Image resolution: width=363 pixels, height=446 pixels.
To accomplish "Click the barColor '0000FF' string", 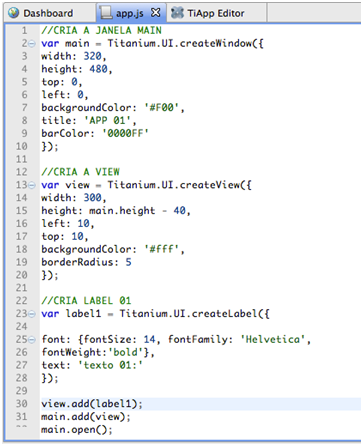I will (125, 133).
